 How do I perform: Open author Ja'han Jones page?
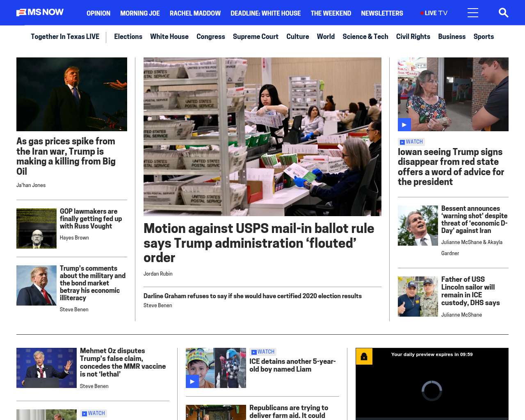point(31,185)
